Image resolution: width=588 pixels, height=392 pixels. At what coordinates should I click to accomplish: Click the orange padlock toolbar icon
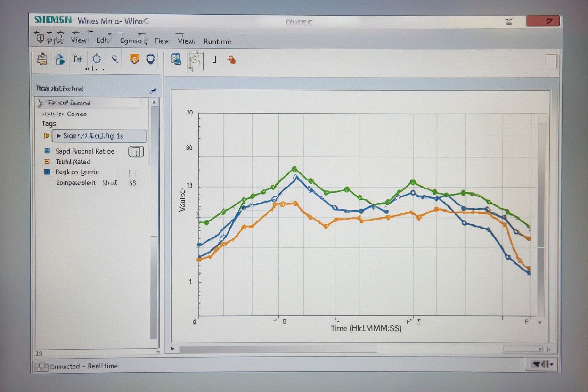click(x=231, y=59)
